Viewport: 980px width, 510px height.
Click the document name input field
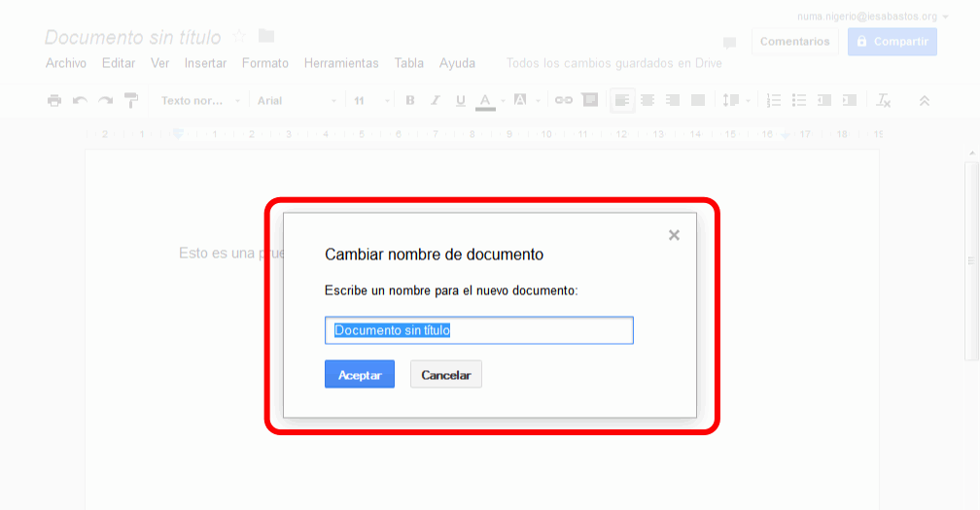[478, 330]
